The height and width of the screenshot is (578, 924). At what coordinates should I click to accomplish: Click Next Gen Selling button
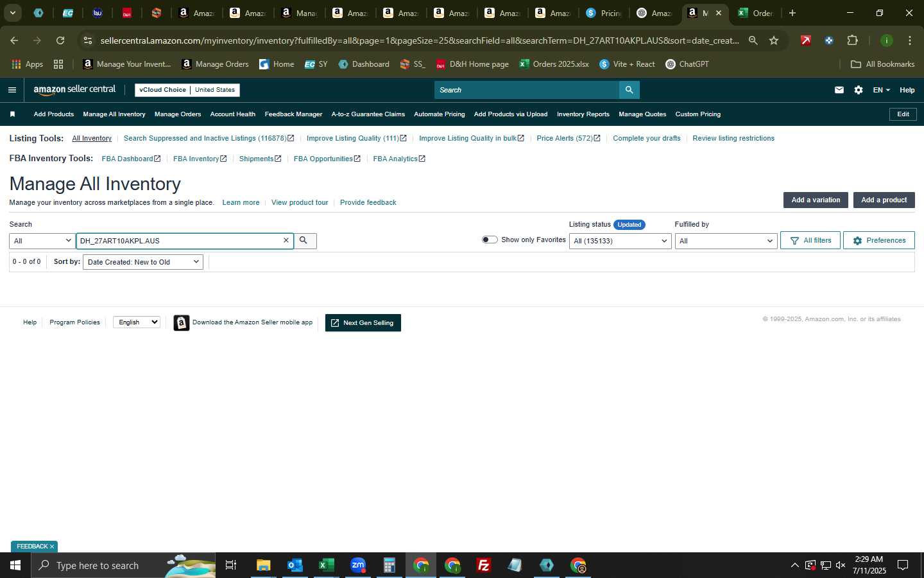[x=363, y=323]
